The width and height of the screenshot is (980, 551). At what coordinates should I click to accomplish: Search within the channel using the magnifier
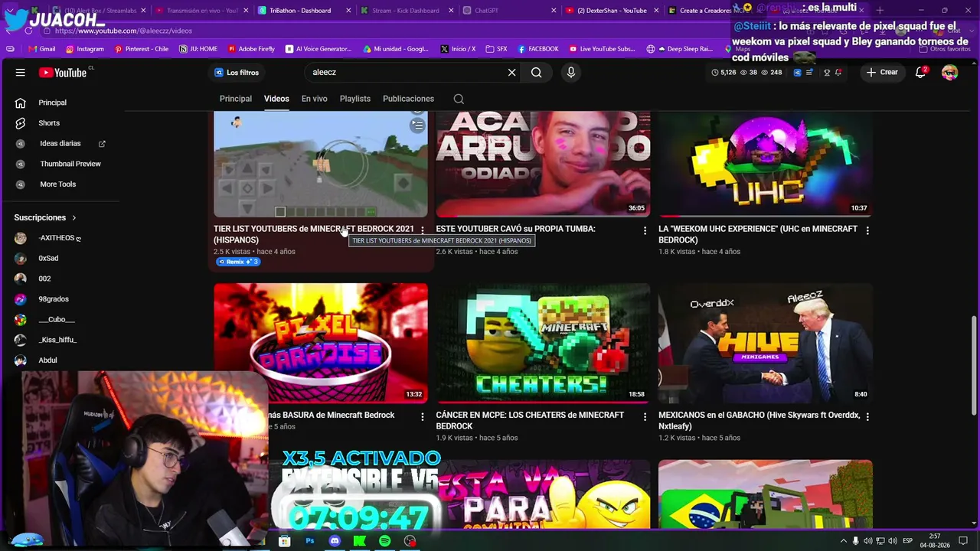[x=459, y=99]
